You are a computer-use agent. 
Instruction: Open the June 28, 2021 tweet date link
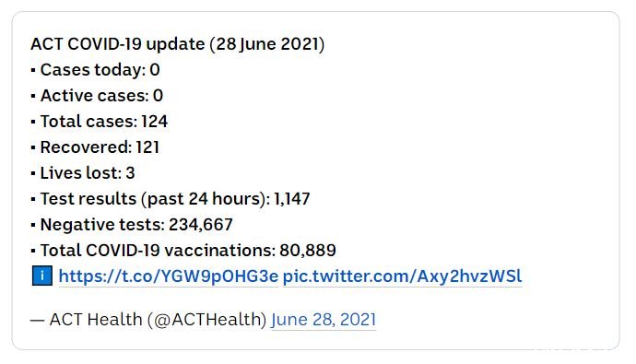point(324,320)
